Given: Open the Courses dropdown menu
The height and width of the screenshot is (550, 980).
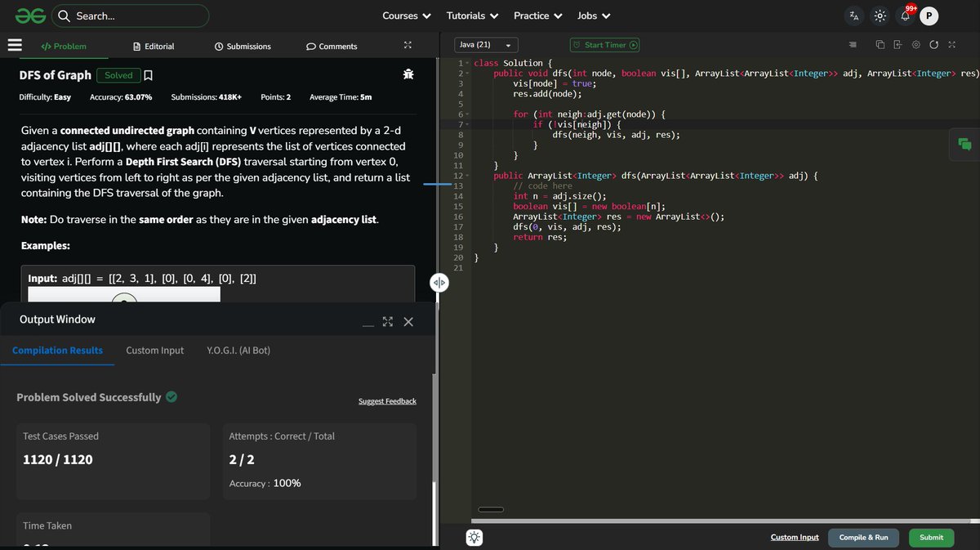Looking at the screenshot, I should (x=406, y=16).
